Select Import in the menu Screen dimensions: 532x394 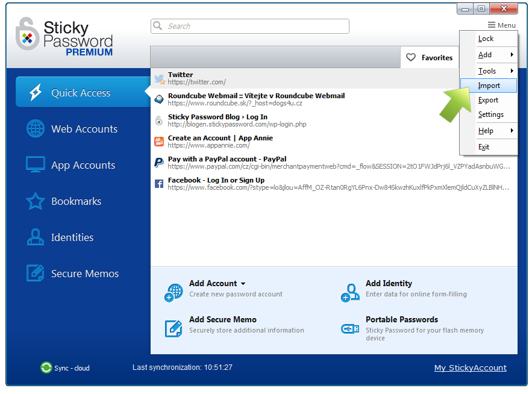pos(489,86)
